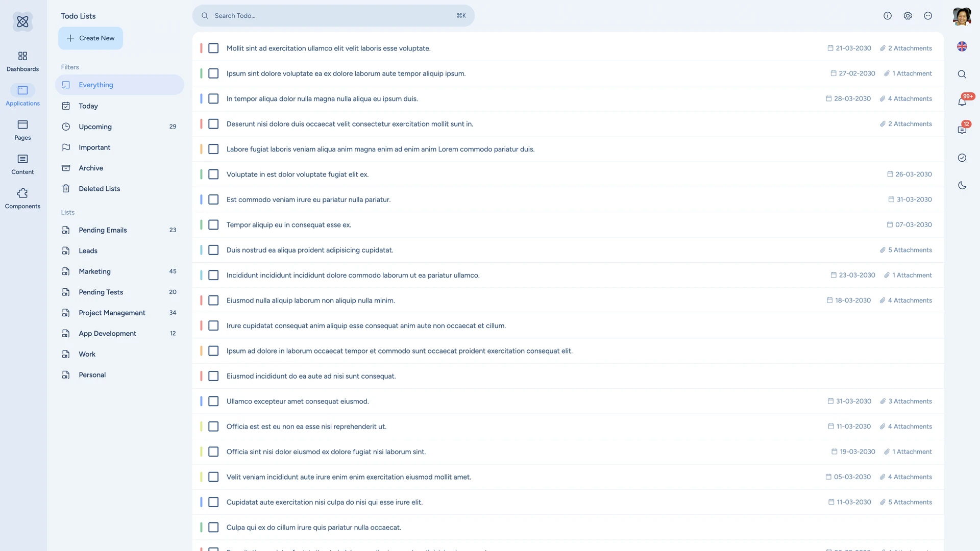
Task: Open todo 'Irure cupidatat consequat anim aliquip'
Action: 366,325
